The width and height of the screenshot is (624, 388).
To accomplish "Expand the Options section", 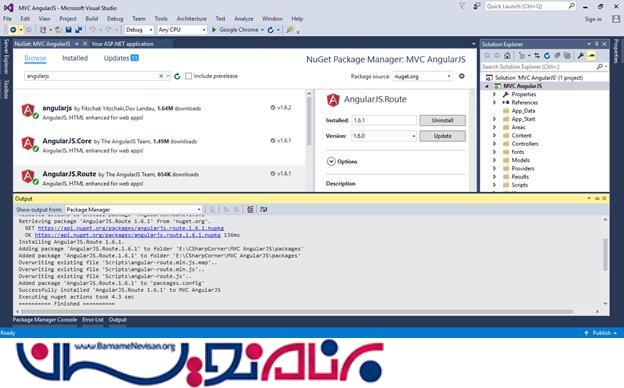I will (x=331, y=162).
